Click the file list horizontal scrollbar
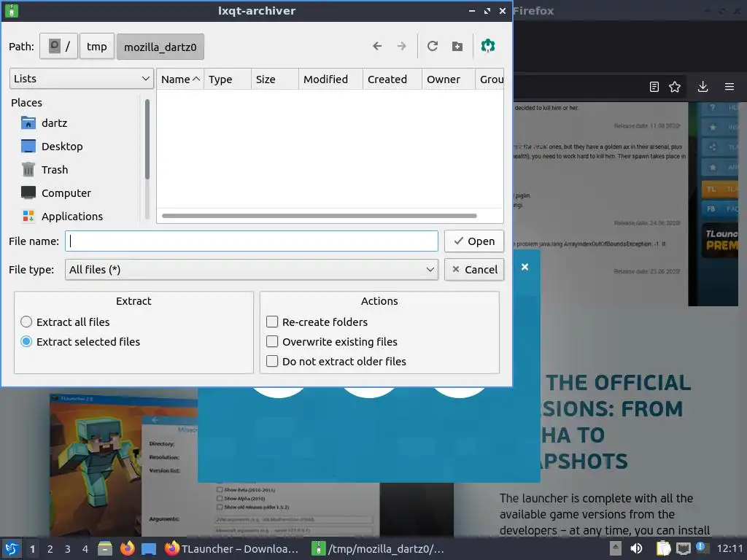The height and width of the screenshot is (560, 747). [x=320, y=216]
